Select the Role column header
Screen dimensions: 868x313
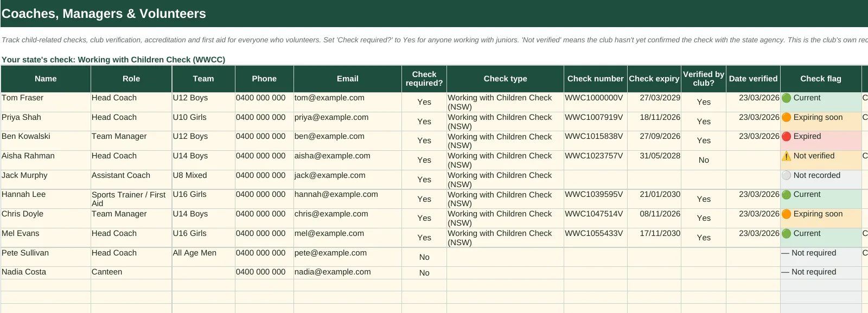(131, 79)
